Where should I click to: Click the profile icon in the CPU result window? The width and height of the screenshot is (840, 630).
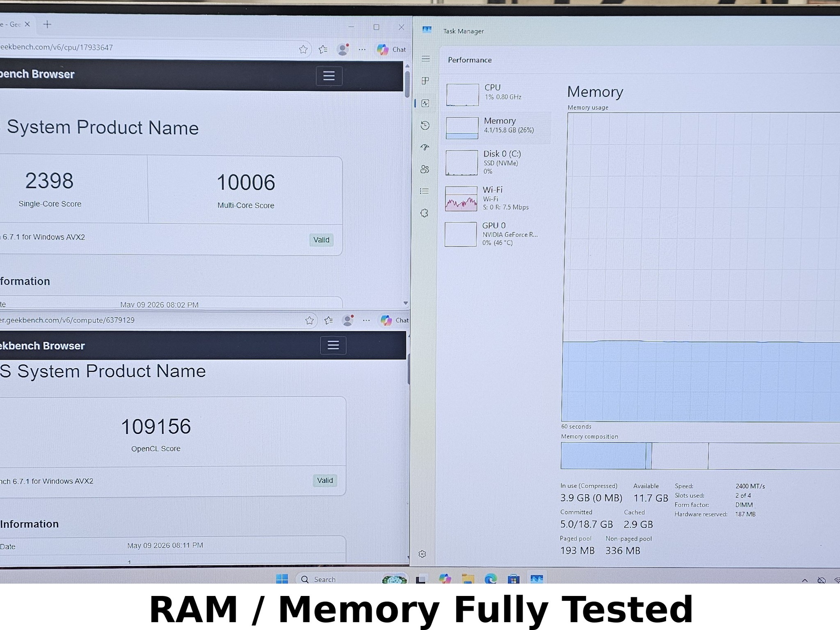pyautogui.click(x=343, y=50)
